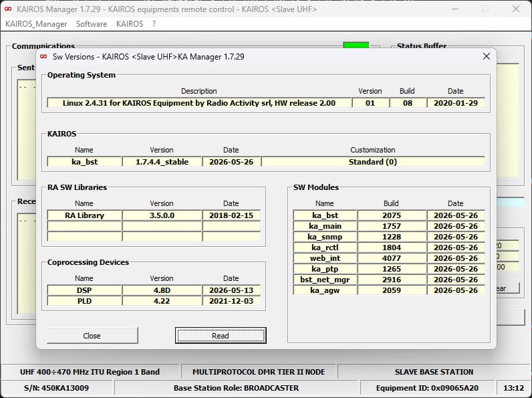Click the SLAVE BASE STATION status panel
This screenshot has width=532, height=398.
point(434,372)
